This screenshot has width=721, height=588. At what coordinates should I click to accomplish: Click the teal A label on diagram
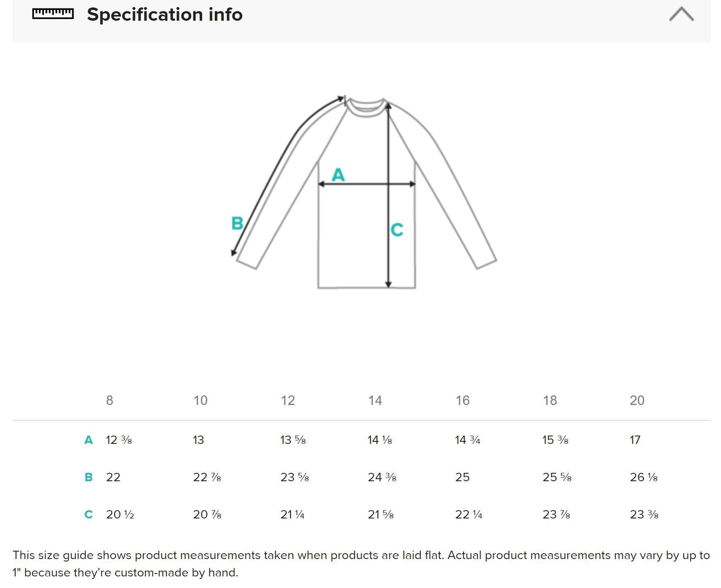pyautogui.click(x=338, y=175)
